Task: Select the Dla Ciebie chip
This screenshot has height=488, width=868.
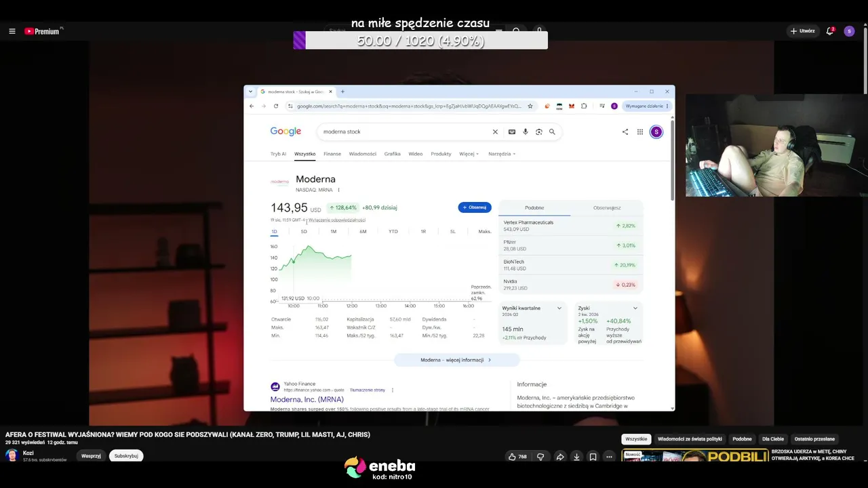Action: pos(773,439)
